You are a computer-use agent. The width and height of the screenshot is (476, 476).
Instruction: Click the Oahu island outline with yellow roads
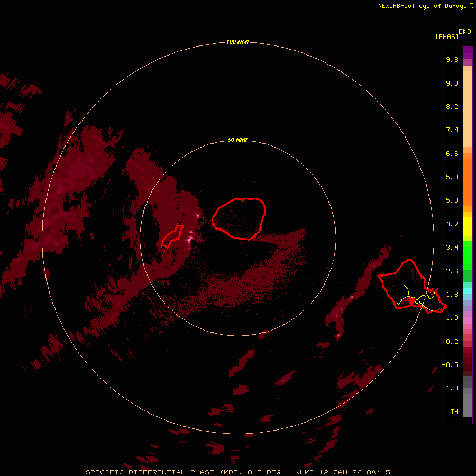[x=412, y=286]
